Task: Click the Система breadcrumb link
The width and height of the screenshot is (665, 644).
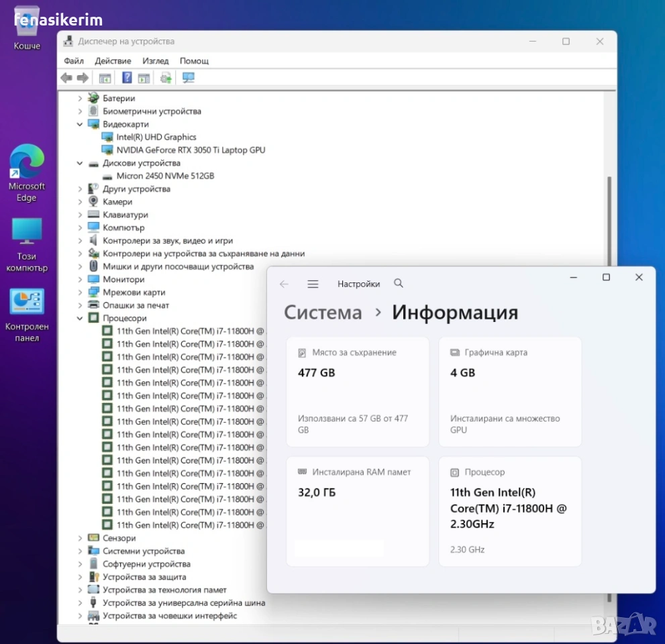Action: coord(323,313)
